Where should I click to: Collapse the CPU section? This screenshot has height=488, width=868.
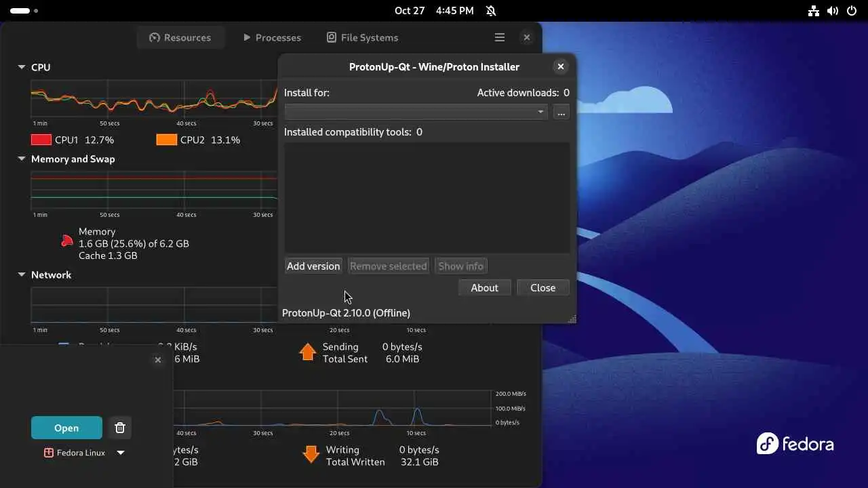22,67
